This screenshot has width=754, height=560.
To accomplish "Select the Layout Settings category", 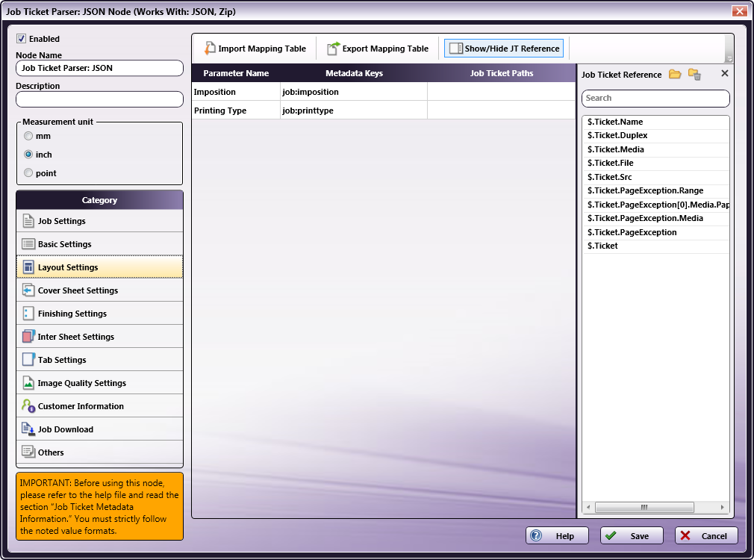I will click(99, 267).
